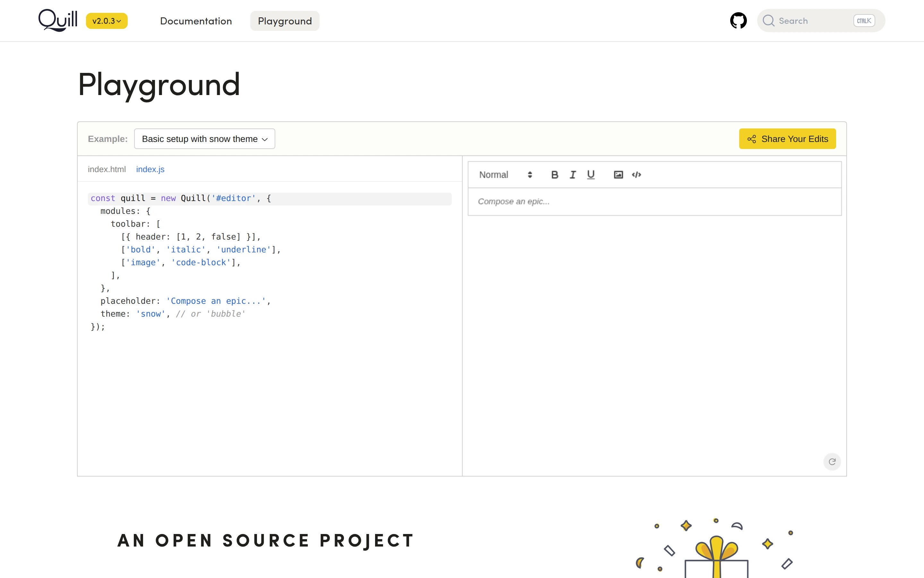924x578 pixels.
Task: Click the code-block icon
Action: pos(637,175)
